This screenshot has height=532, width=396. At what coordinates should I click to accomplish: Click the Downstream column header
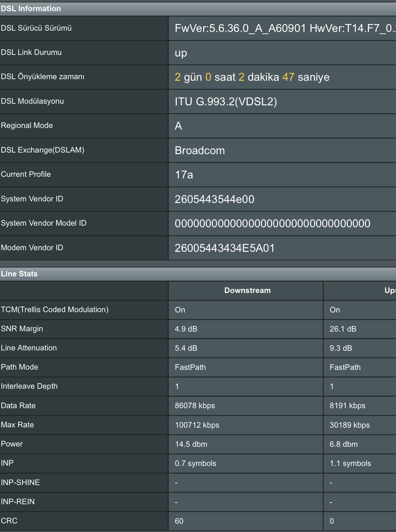[247, 290]
